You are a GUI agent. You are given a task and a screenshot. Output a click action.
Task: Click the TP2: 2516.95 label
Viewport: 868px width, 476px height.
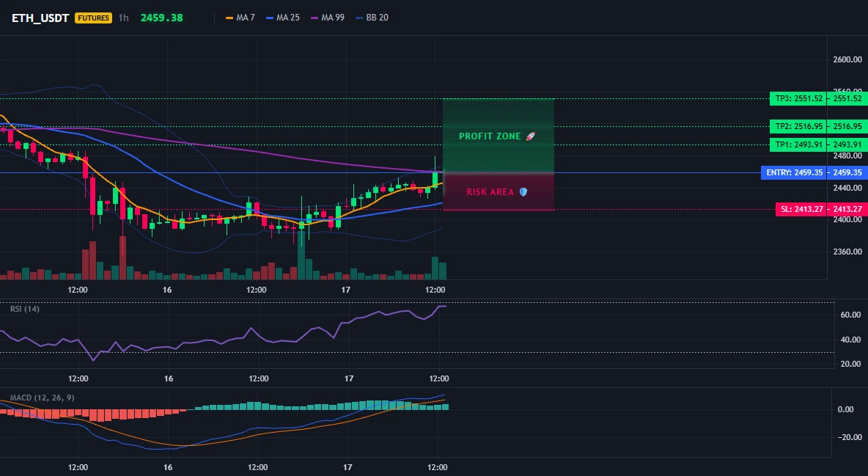pos(798,126)
